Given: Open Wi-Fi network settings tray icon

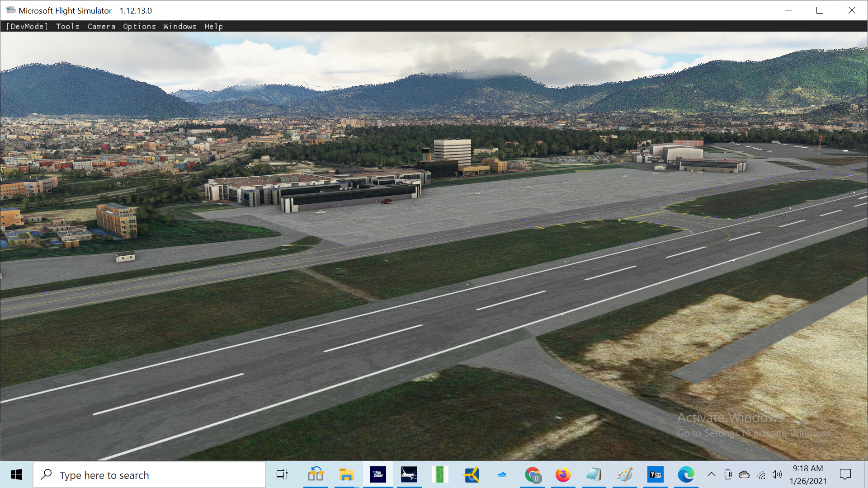Looking at the screenshot, I should click(761, 474).
